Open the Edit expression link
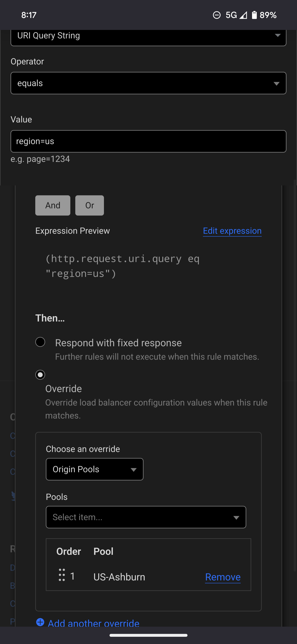The width and height of the screenshot is (297, 644). point(232,231)
